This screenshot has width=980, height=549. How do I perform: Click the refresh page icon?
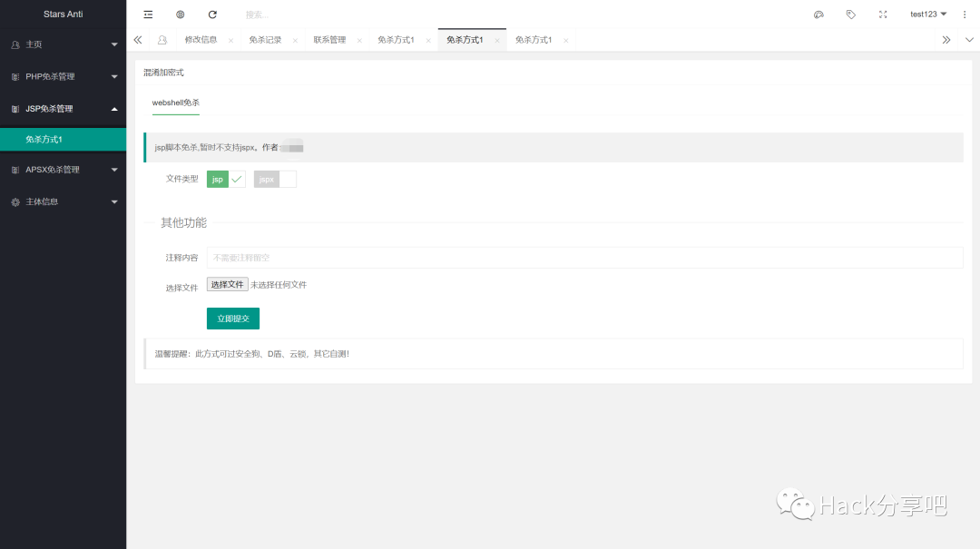coord(212,14)
